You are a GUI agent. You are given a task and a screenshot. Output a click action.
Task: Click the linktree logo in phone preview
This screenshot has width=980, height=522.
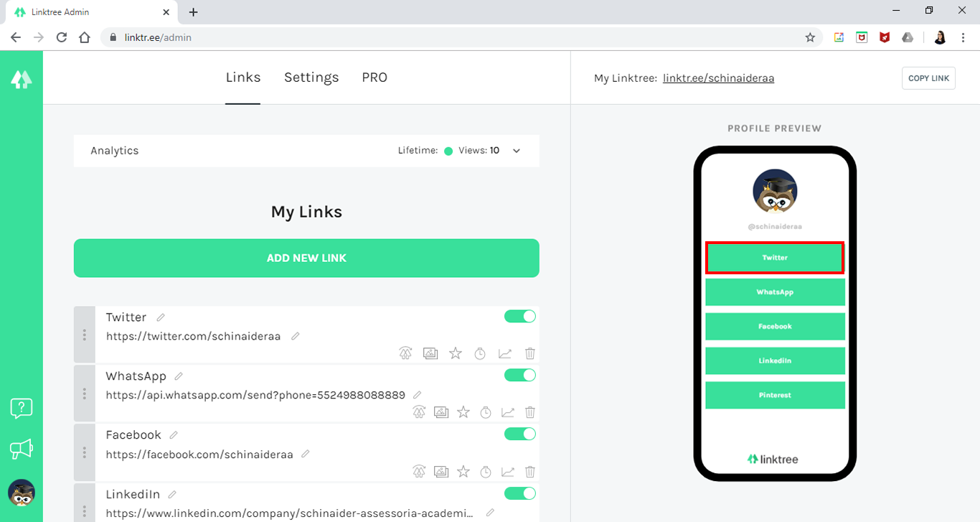[x=773, y=459]
